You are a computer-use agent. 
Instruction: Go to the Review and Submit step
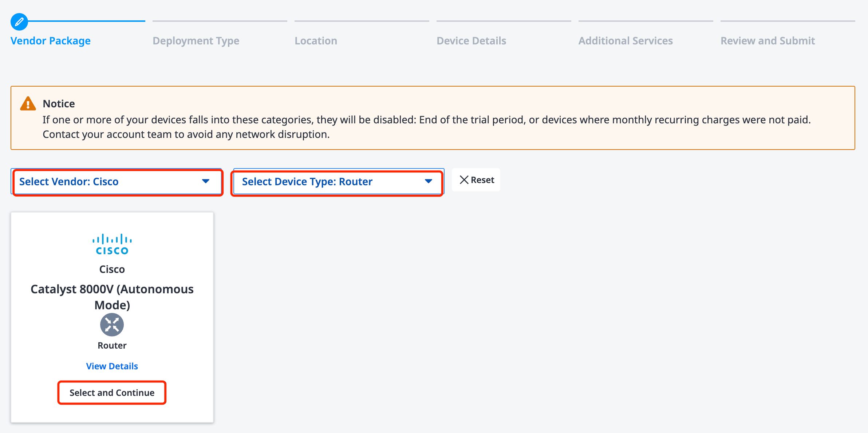768,41
